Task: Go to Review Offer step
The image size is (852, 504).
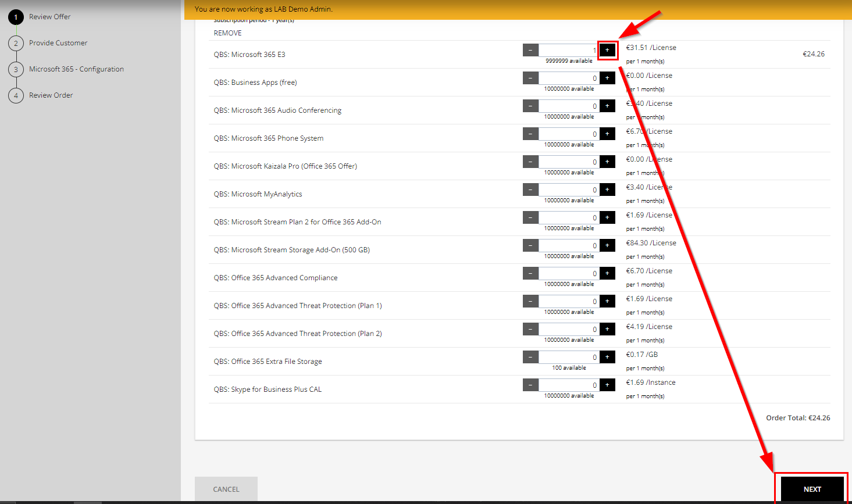Action: point(50,17)
